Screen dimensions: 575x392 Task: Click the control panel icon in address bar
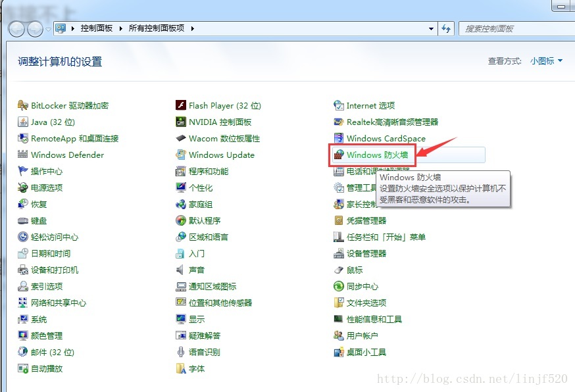point(61,28)
